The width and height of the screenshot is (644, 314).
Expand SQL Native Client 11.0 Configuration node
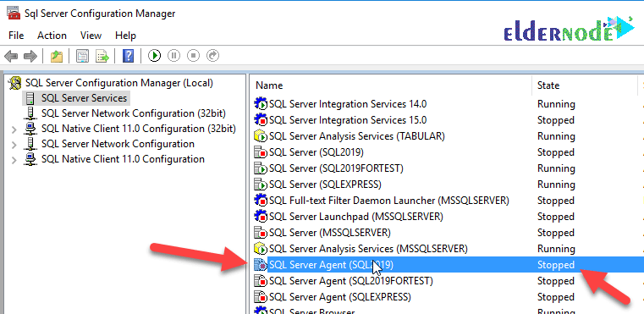click(x=14, y=160)
